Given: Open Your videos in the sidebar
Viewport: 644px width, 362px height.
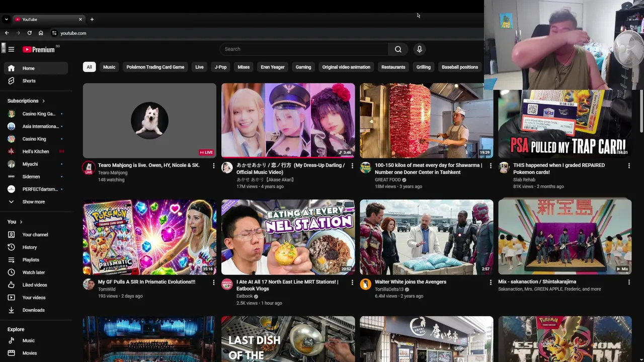Looking at the screenshot, I should click(x=35, y=298).
